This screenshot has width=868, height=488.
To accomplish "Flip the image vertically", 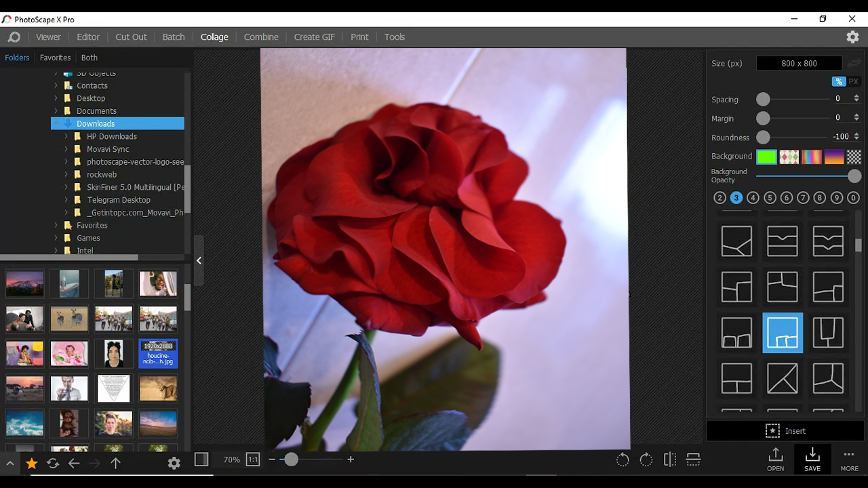I will pyautogui.click(x=693, y=460).
